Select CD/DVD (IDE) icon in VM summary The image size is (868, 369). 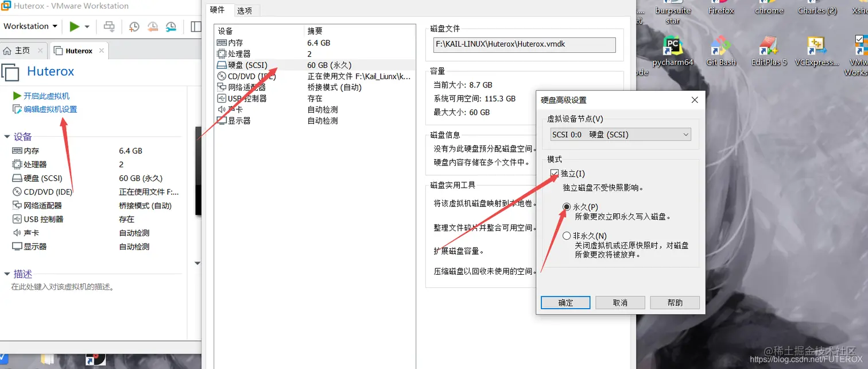click(17, 192)
